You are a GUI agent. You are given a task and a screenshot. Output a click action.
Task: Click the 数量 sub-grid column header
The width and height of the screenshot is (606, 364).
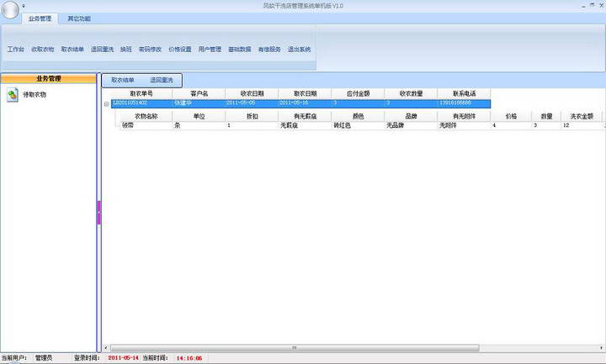point(546,116)
